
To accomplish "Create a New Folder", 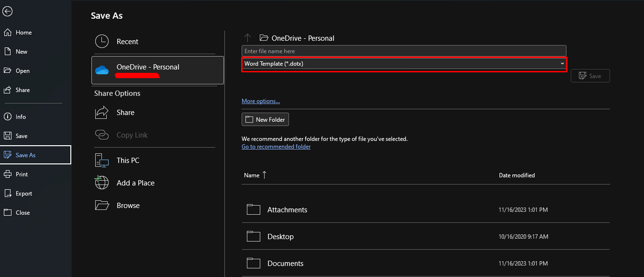I will click(265, 119).
